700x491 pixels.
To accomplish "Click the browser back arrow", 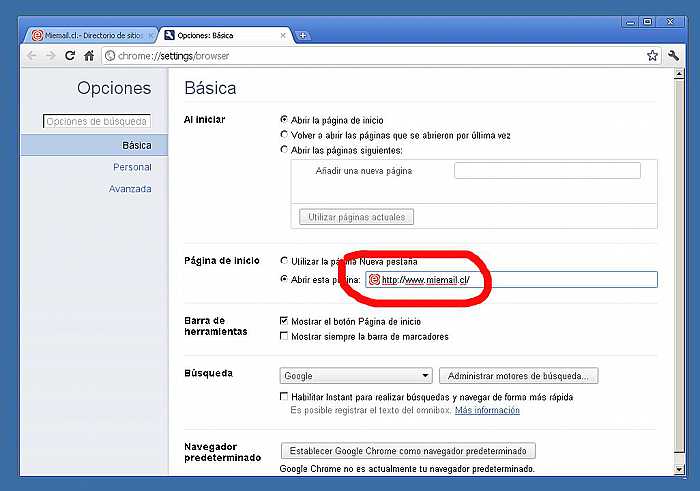I will (31, 56).
